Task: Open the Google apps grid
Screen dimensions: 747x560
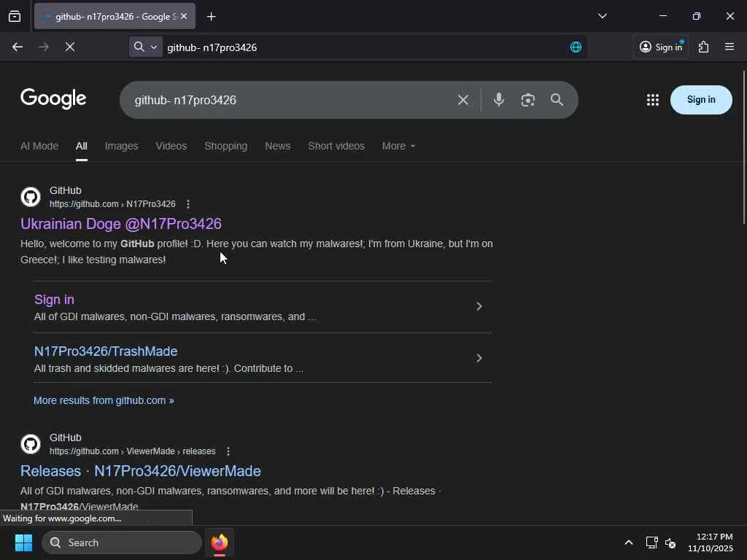Action: [x=653, y=99]
